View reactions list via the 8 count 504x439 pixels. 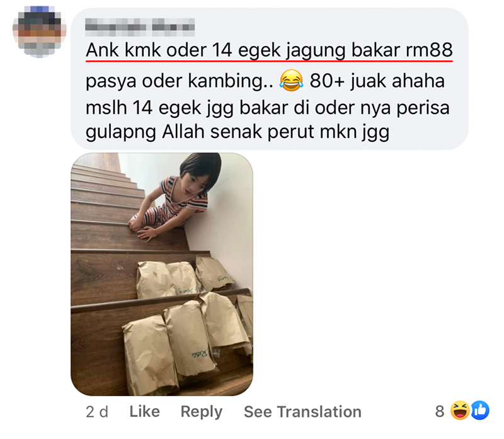[x=440, y=411]
